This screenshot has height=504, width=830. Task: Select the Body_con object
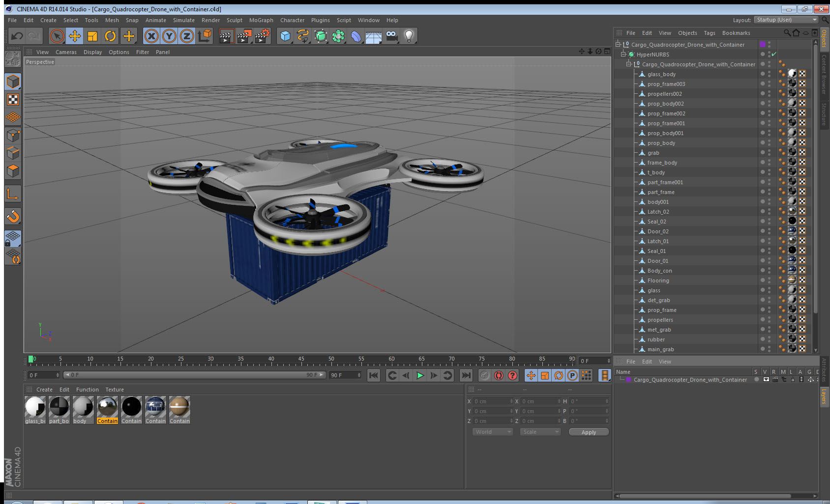[659, 271]
